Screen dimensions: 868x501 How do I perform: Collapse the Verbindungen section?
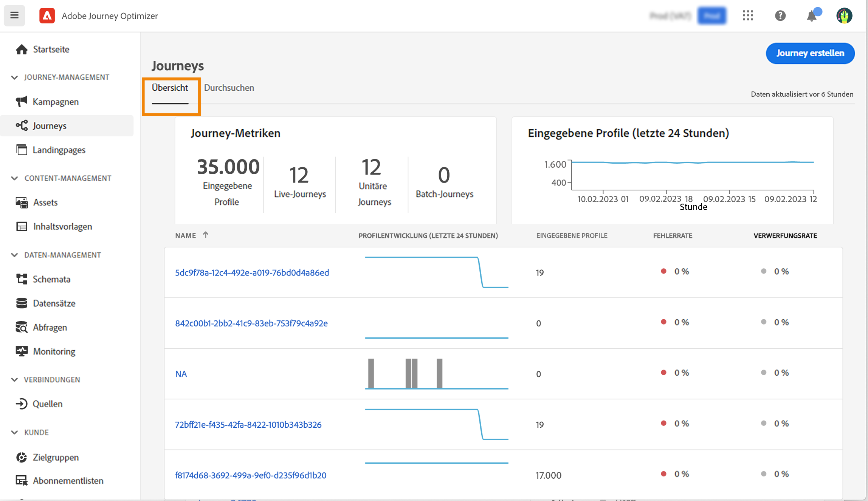pyautogui.click(x=14, y=379)
